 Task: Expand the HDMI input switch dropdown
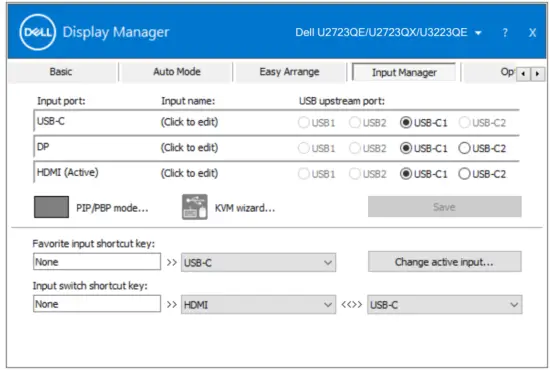coord(258,304)
